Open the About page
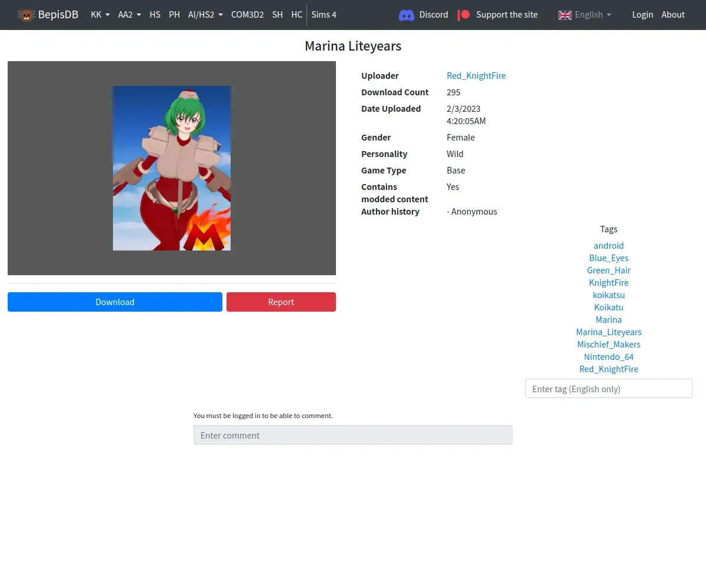 point(673,15)
